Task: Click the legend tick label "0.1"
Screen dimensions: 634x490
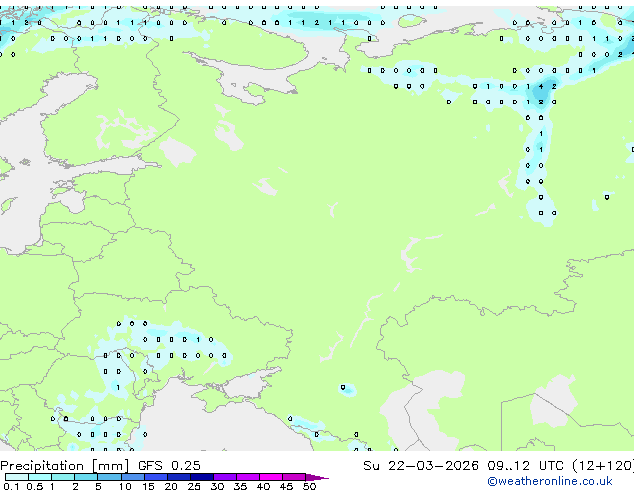Action: click(11, 486)
